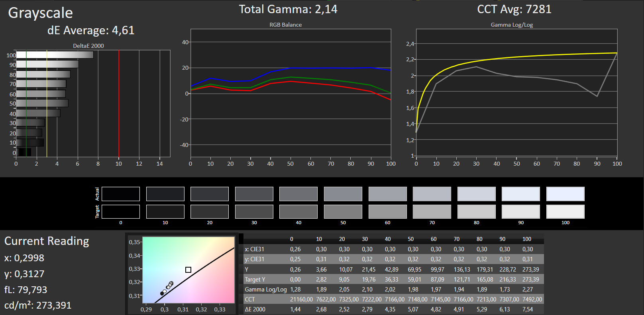Click the Gamma Log/Log row label in table
644x315 pixels.
pos(266,290)
